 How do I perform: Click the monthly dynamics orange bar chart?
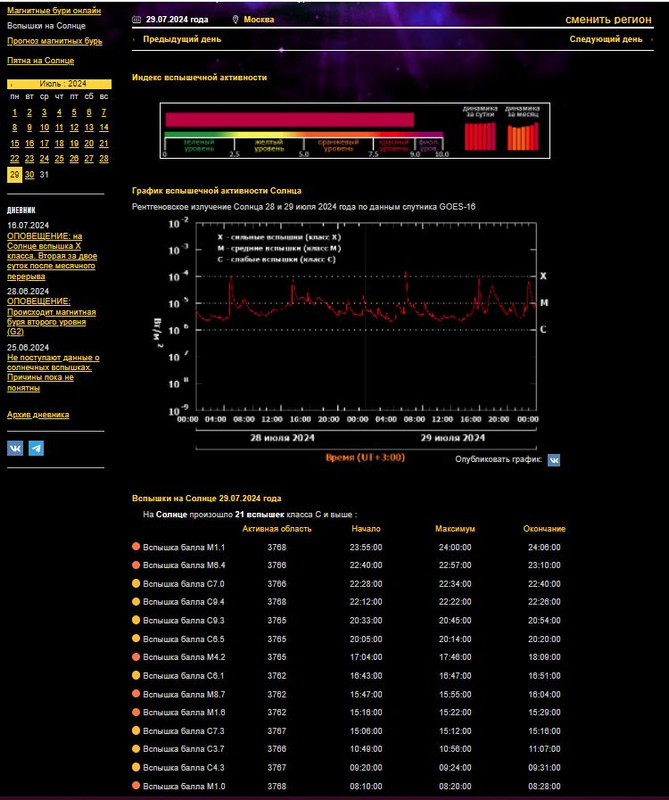tap(523, 136)
